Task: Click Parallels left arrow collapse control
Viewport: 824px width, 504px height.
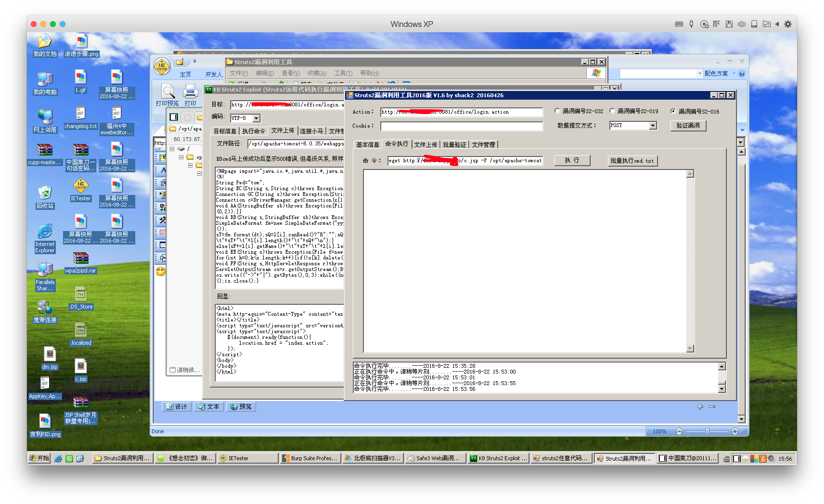Action: (x=777, y=24)
